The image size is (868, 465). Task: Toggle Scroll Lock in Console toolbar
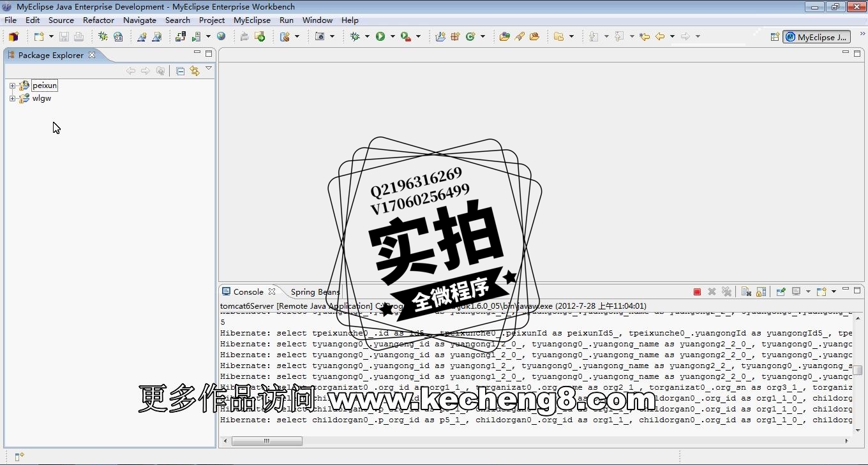point(761,292)
